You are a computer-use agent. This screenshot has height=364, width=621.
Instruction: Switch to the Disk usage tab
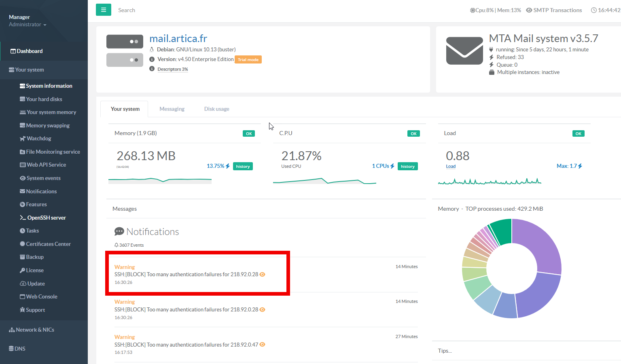tap(216, 109)
